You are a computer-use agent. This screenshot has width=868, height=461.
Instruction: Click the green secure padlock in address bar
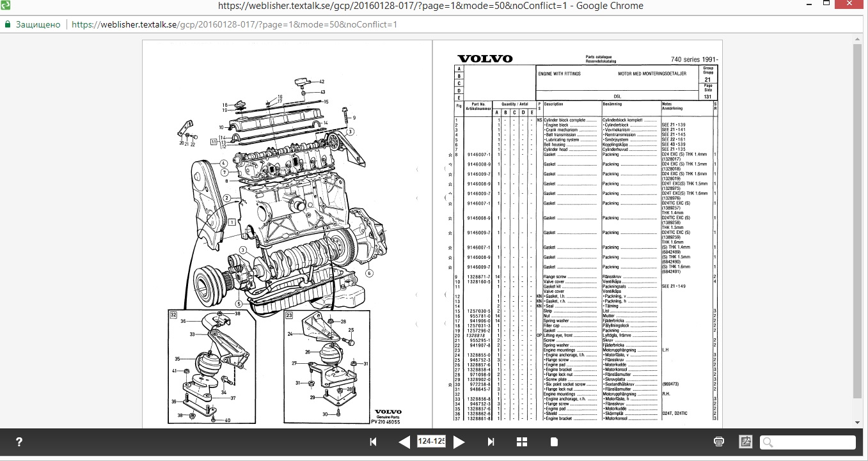pyautogui.click(x=8, y=24)
